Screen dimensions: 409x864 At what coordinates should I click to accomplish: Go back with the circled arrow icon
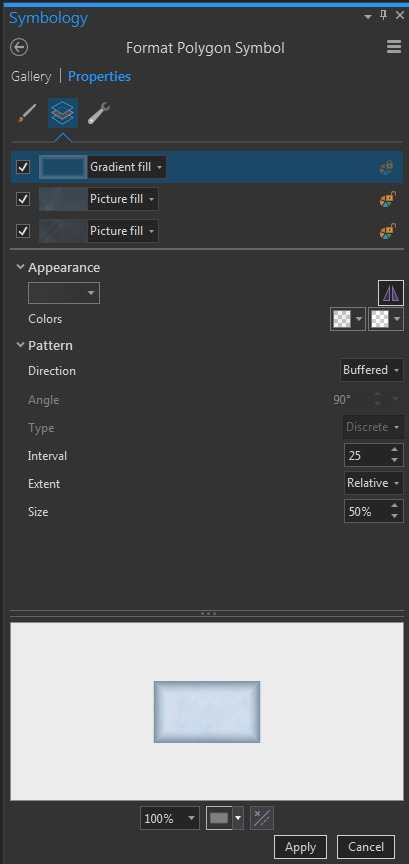point(19,47)
